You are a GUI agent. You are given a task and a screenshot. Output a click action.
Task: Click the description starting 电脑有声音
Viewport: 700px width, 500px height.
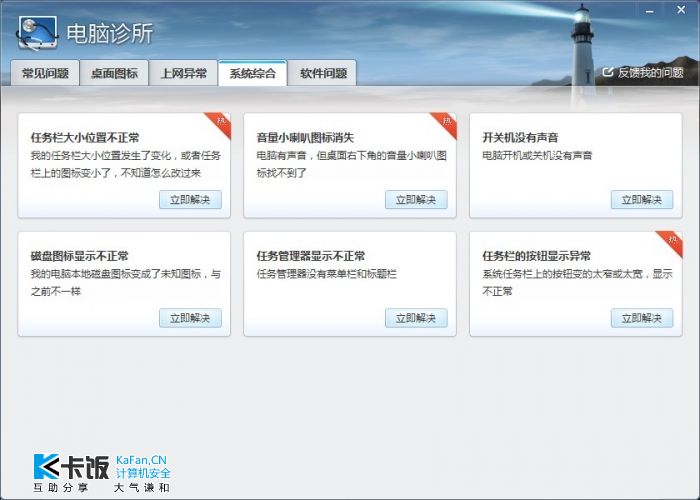[352, 164]
